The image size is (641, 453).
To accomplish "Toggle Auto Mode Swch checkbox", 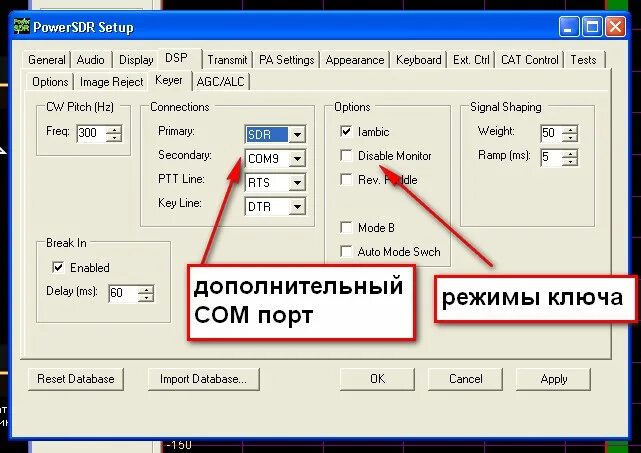I will (x=346, y=251).
